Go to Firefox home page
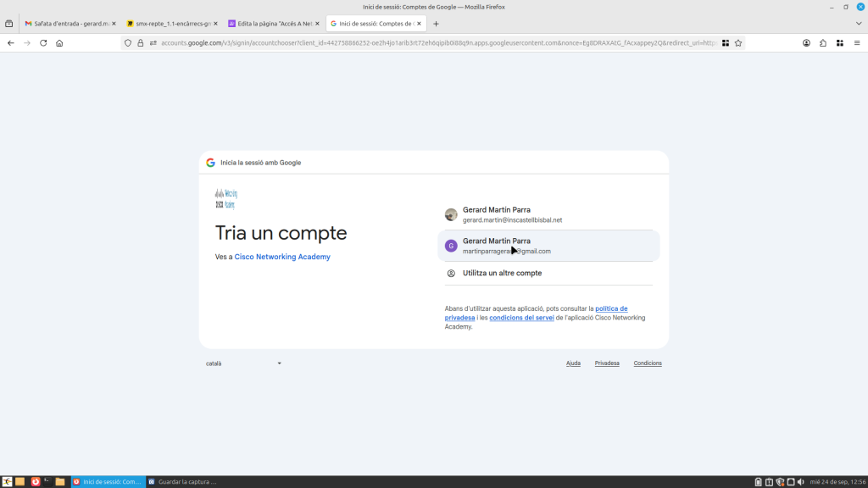Image resolution: width=868 pixels, height=488 pixels. (59, 43)
